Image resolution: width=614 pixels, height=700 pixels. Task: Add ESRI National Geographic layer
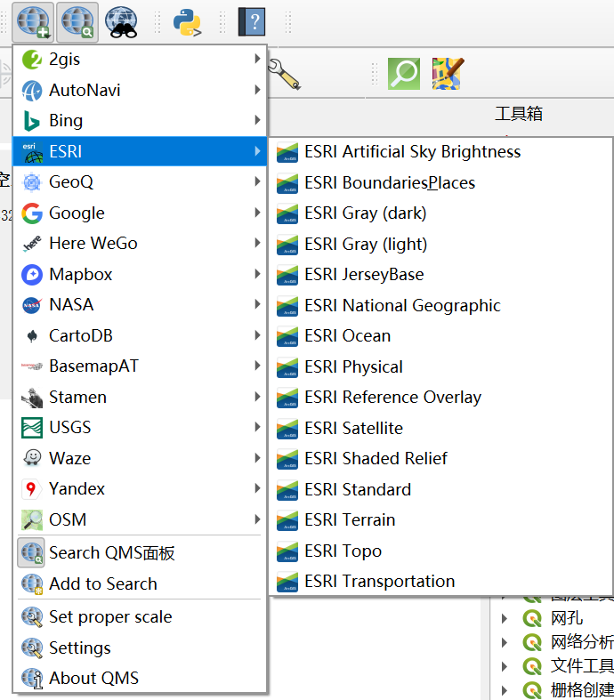click(x=440, y=305)
